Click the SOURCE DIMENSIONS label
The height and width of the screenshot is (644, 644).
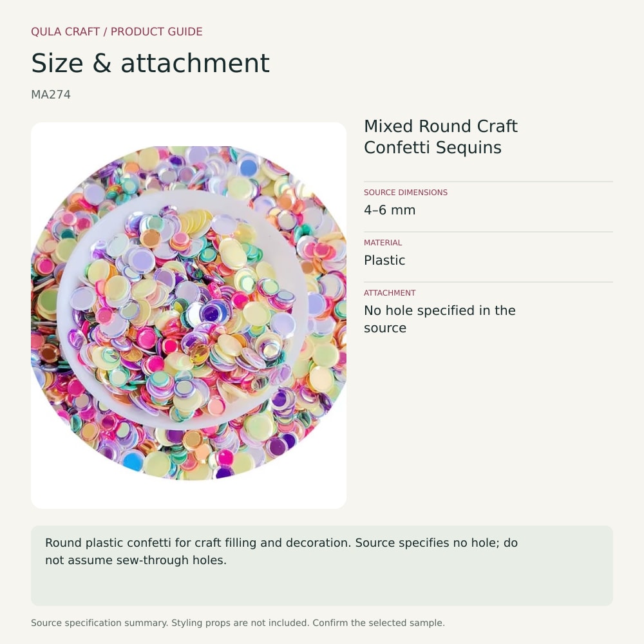406,192
